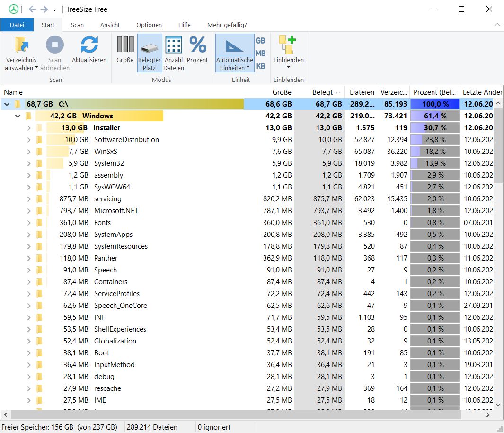Set unit to MB

261,54
